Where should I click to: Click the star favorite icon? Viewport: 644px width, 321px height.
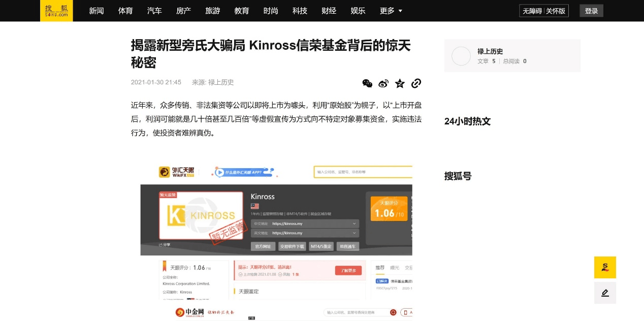400,83
